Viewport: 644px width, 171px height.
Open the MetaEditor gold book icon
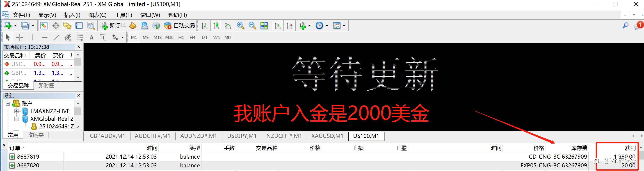[133, 25]
